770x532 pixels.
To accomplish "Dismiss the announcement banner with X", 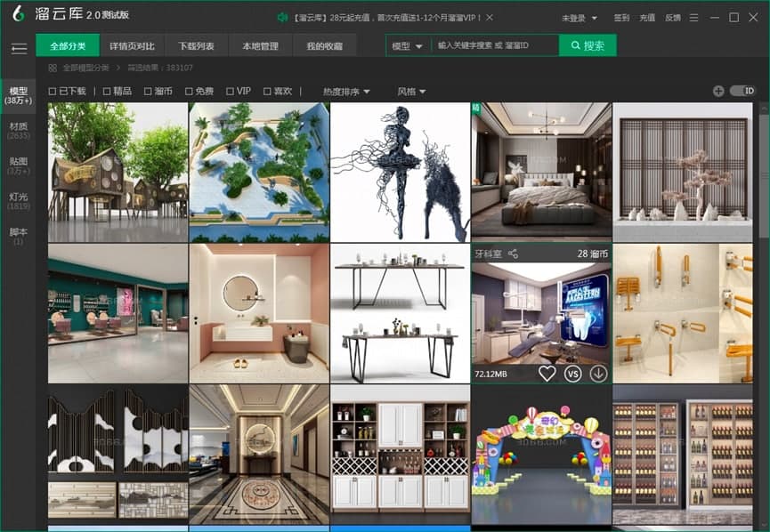I will tap(490, 17).
